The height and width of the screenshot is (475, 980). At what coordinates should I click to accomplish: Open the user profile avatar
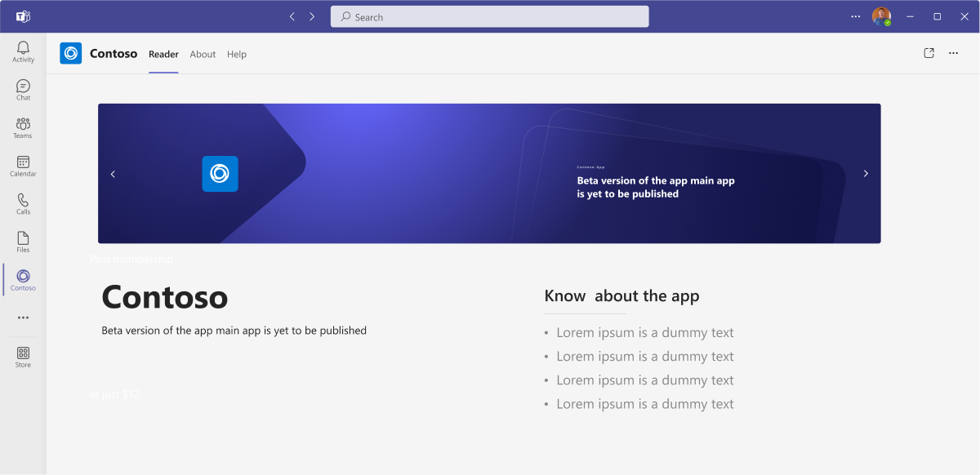coord(881,16)
